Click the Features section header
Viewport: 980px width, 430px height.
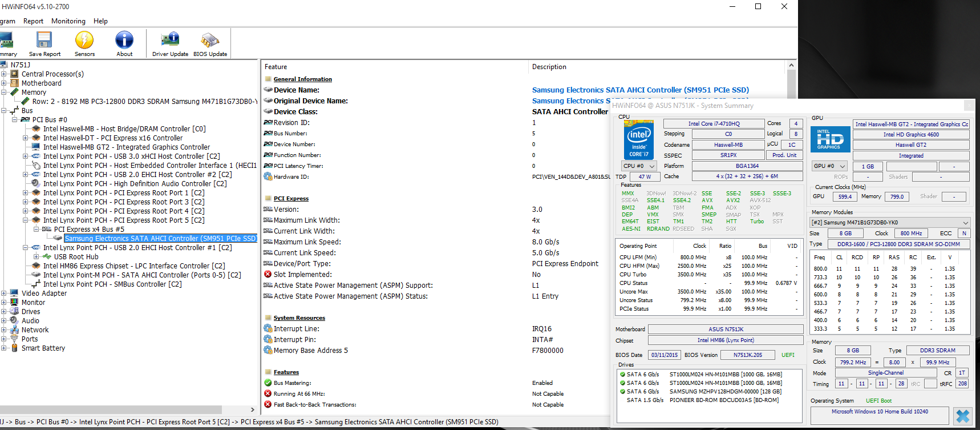(286, 372)
